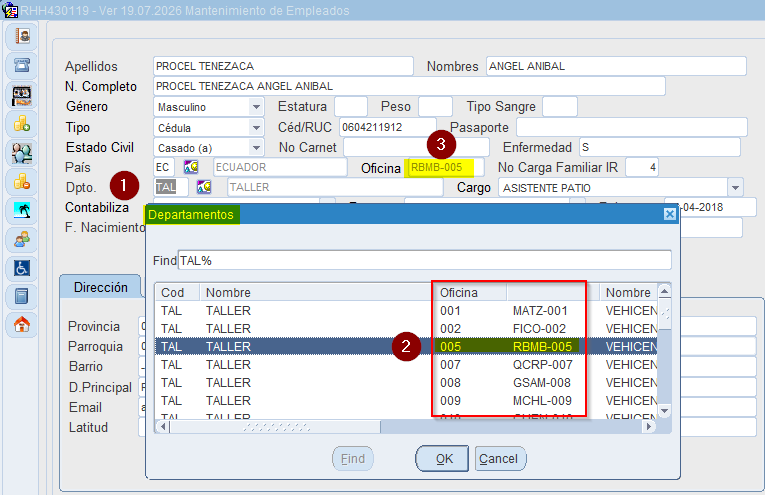The height and width of the screenshot is (495, 765).
Task: Click the Pasaporte input field
Action: tap(632, 127)
